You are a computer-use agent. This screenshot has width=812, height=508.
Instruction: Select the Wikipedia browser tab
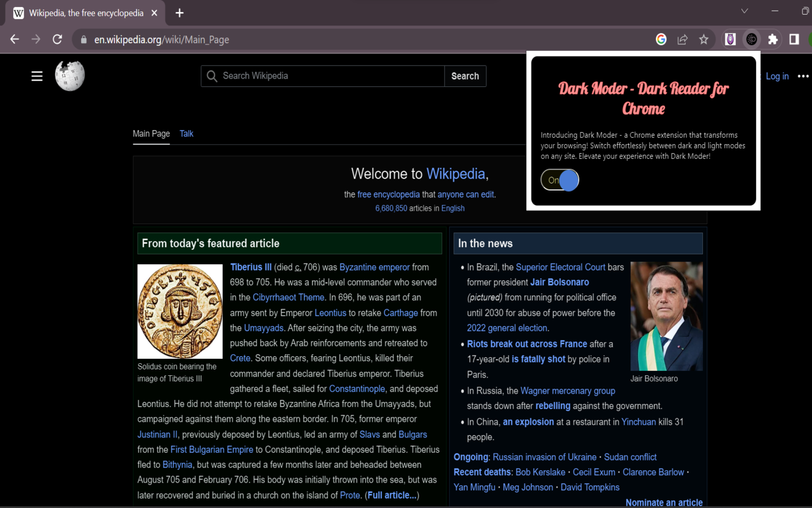click(86, 13)
